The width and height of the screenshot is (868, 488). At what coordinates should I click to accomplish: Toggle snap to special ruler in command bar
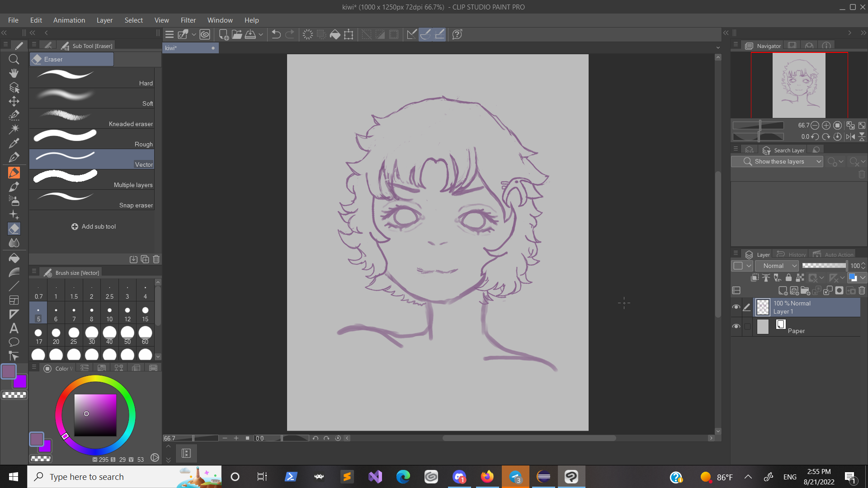[x=425, y=34]
